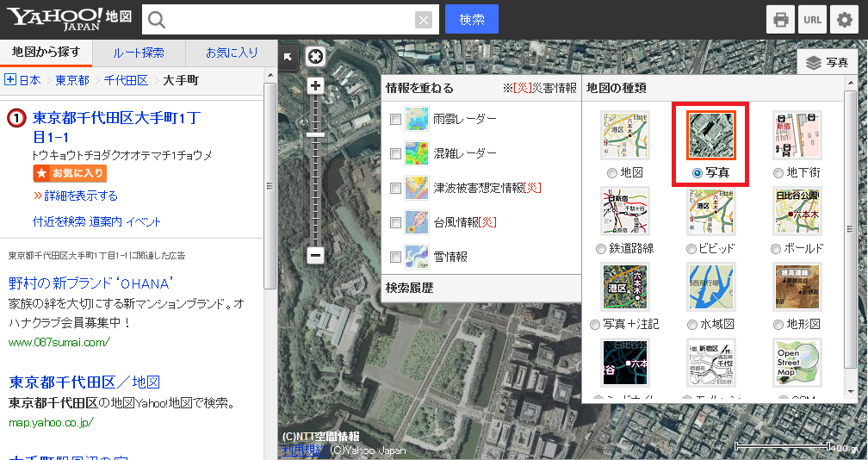Switch to 地図から探す tab
This screenshot has width=868, height=460.
click(x=46, y=53)
